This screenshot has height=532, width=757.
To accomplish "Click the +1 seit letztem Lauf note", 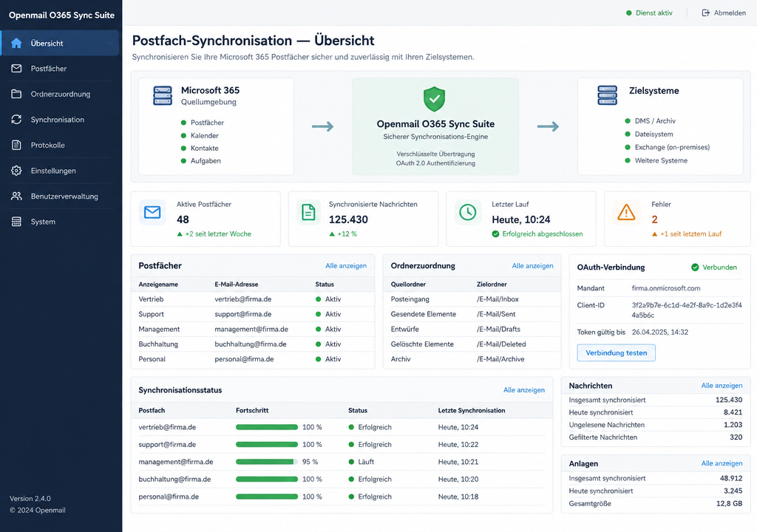I will (x=690, y=233).
